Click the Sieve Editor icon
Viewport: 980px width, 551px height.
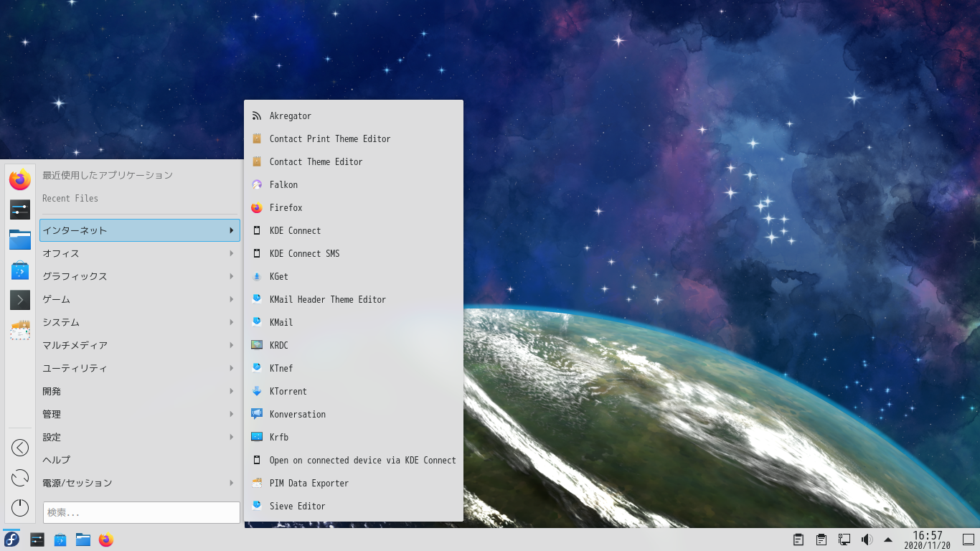click(257, 506)
